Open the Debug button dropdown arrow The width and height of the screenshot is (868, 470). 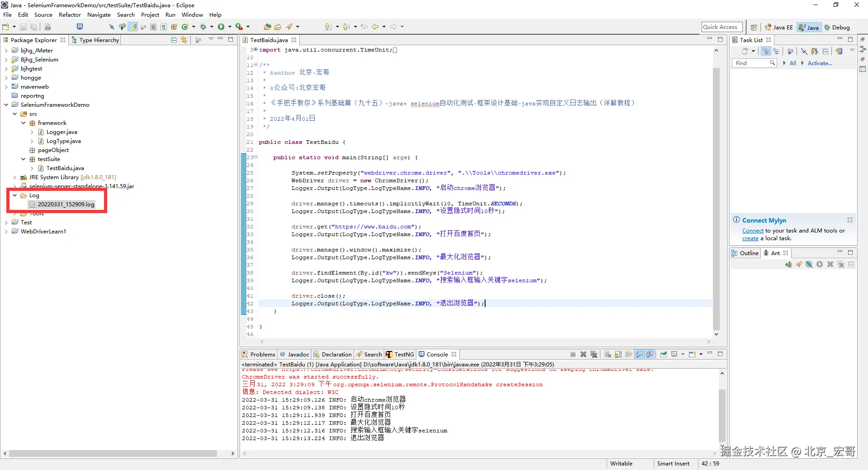pos(212,27)
